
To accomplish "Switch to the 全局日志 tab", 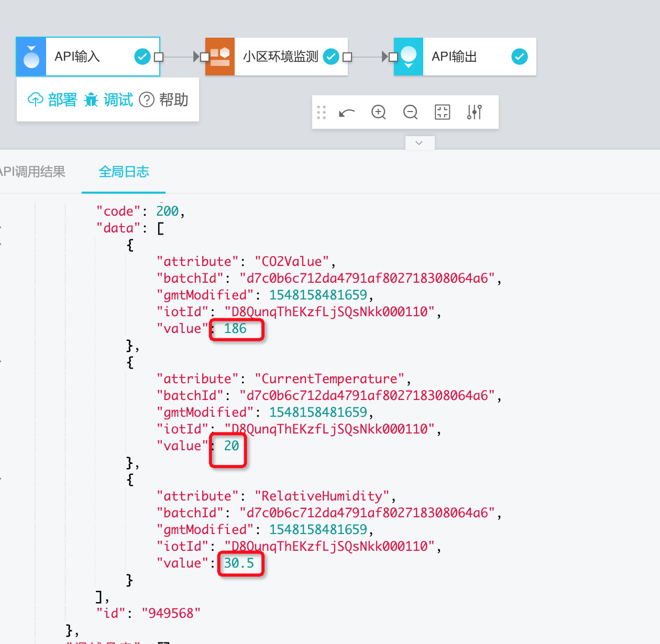I will [124, 172].
